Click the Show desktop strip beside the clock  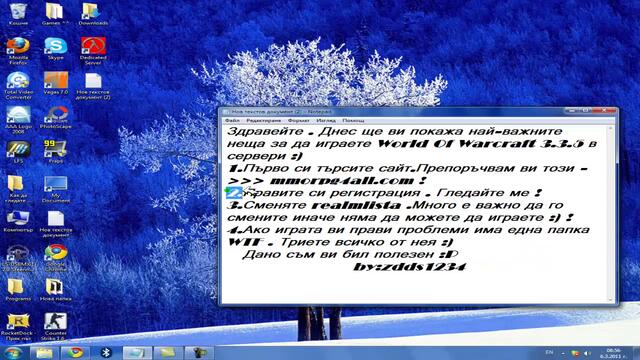pos(636,353)
